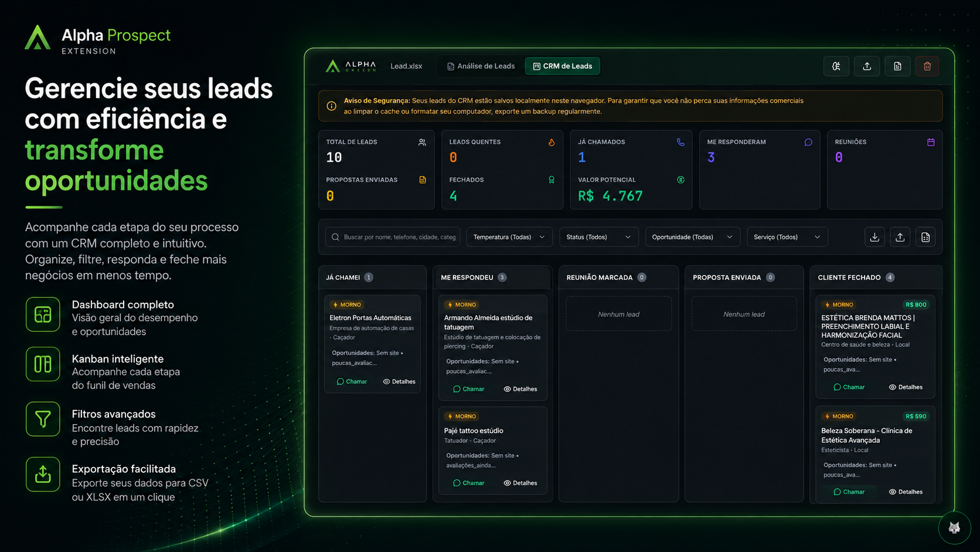Click the MORNO tag on Eletron Portas card
Viewport: 980px width, 552px height.
tap(347, 304)
